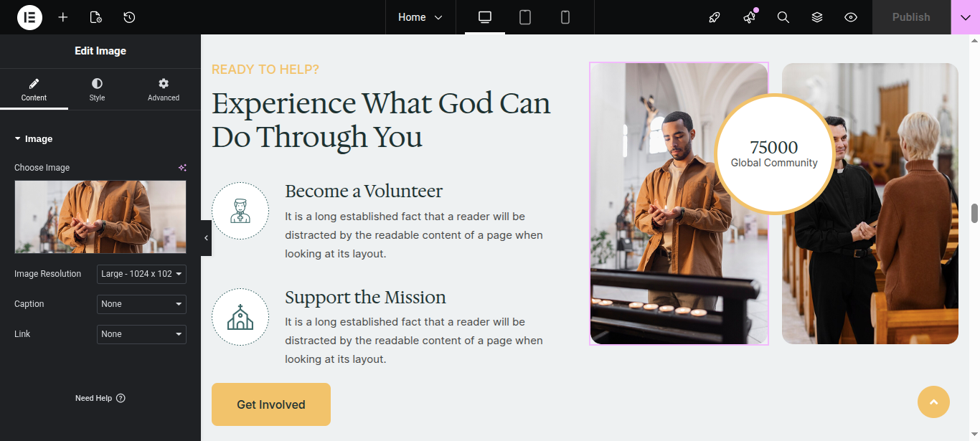The image size is (980, 441).
Task: Open the Structure layers icon
Action: (x=817, y=17)
